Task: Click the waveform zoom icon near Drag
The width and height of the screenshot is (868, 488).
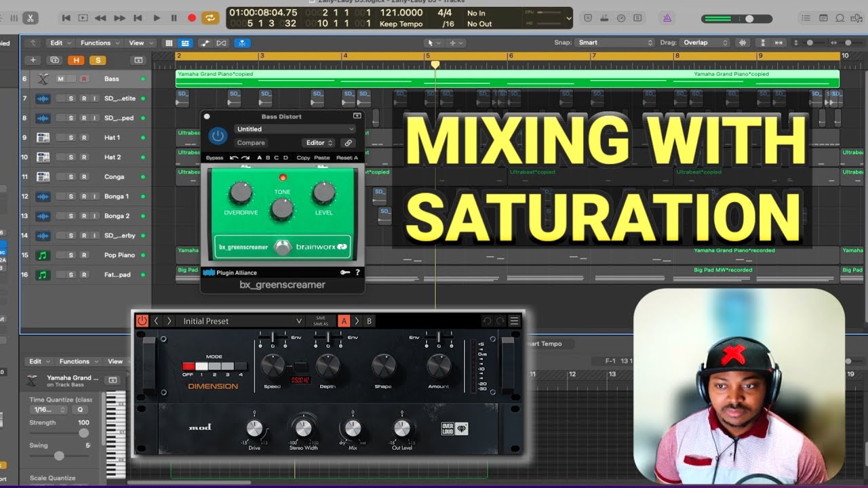Action: pos(743,43)
